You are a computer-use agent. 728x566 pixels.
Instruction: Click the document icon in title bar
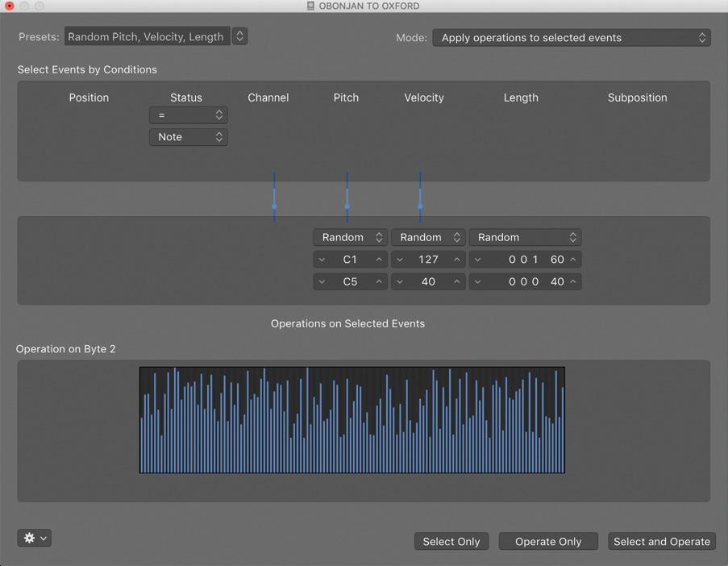310,6
